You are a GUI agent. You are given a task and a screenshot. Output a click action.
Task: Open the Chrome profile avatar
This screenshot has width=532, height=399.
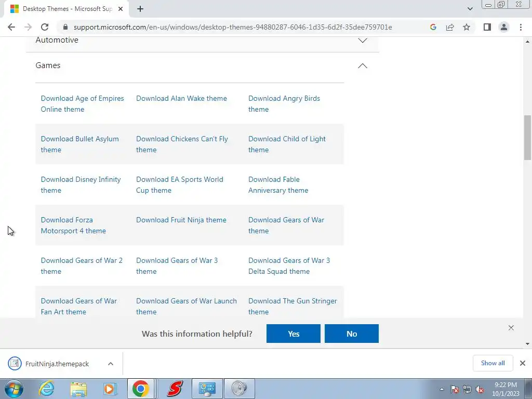tap(504, 27)
